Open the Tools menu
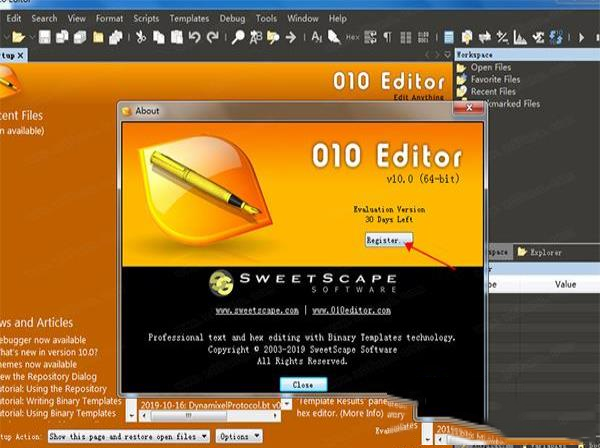The height and width of the screenshot is (448, 600). coord(266,18)
